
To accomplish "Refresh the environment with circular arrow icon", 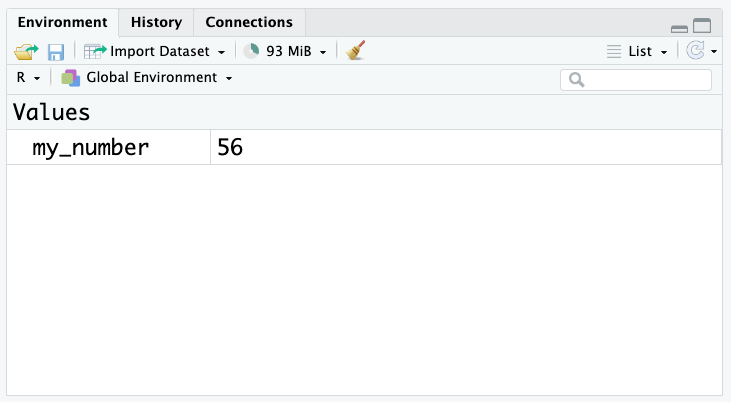I will (x=695, y=50).
